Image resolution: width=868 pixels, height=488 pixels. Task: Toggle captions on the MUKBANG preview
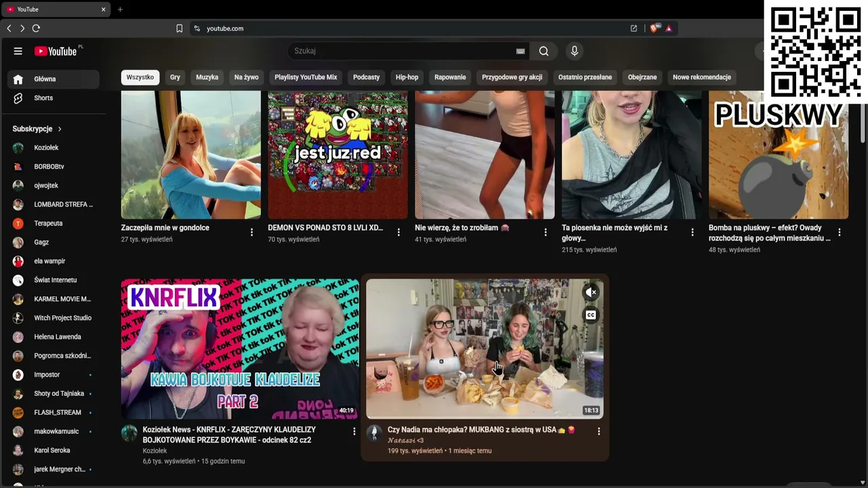[591, 315]
